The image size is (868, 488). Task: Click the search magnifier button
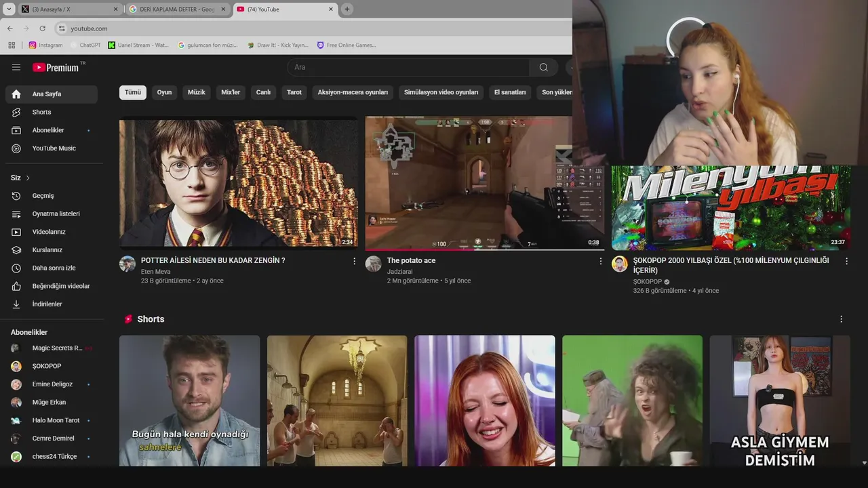click(544, 67)
